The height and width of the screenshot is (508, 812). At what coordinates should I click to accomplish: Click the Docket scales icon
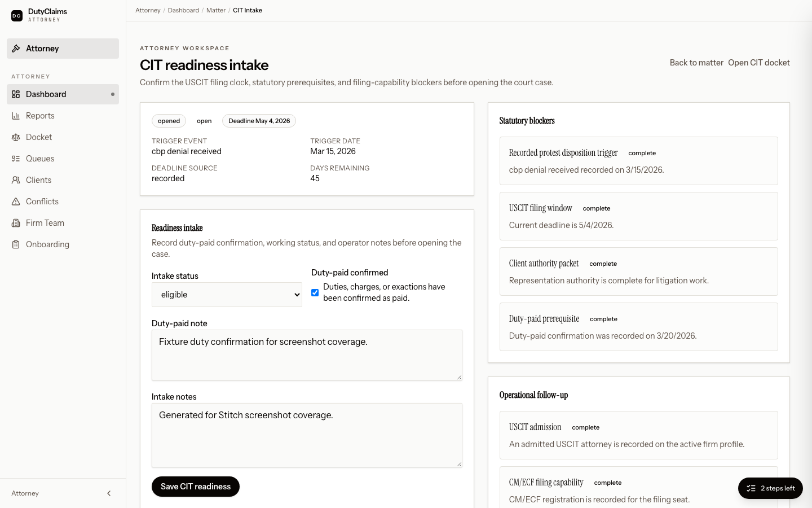(16, 137)
